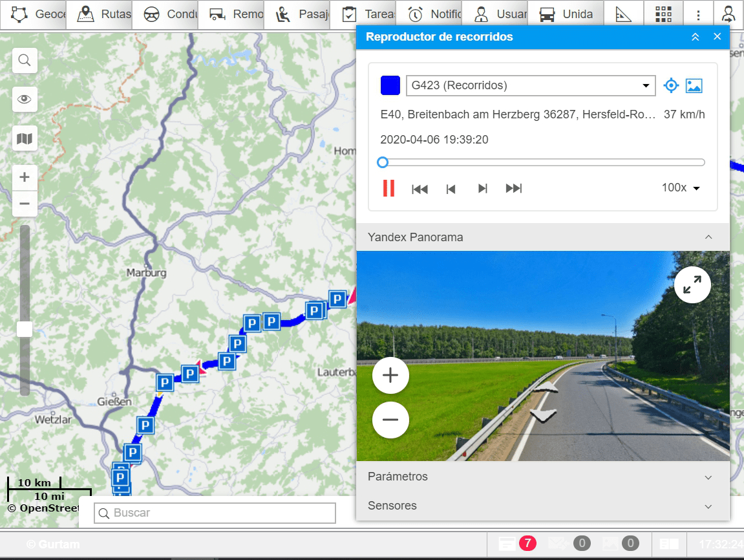The height and width of the screenshot is (560, 744).
Task: Open the G423 (Recorridos) track dropdown
Action: point(530,85)
